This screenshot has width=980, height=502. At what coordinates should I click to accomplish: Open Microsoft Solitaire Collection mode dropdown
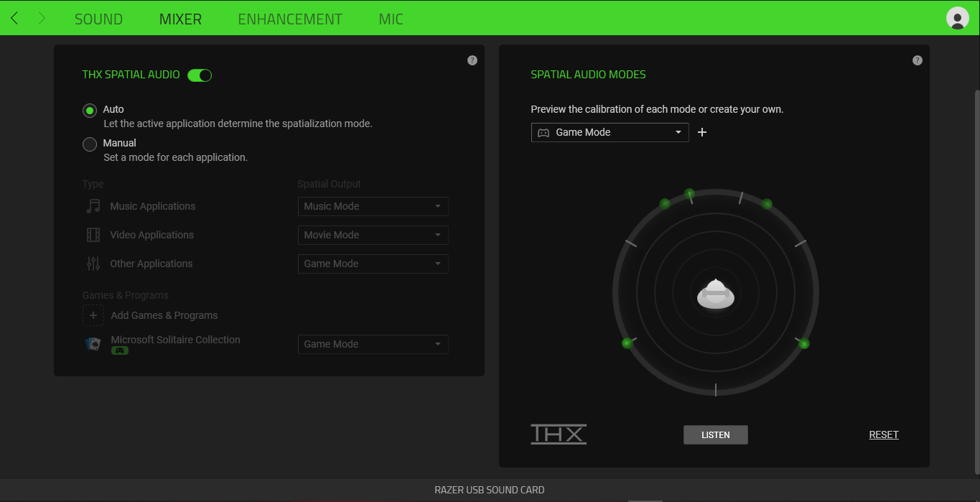[373, 344]
